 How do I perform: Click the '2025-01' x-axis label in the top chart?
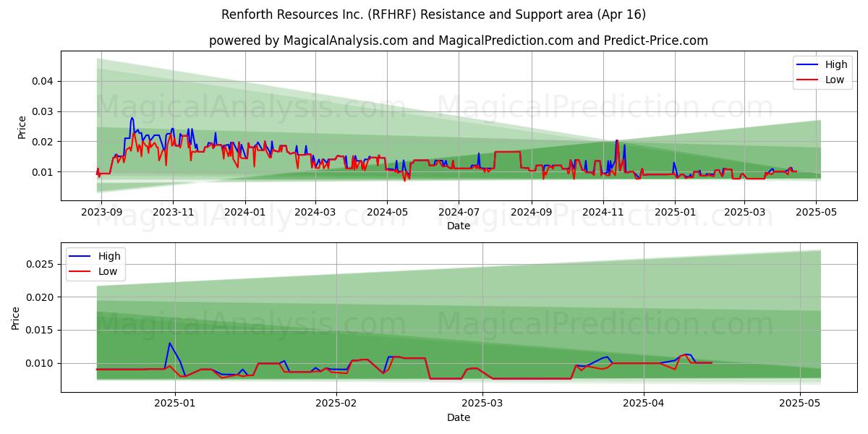(x=675, y=213)
